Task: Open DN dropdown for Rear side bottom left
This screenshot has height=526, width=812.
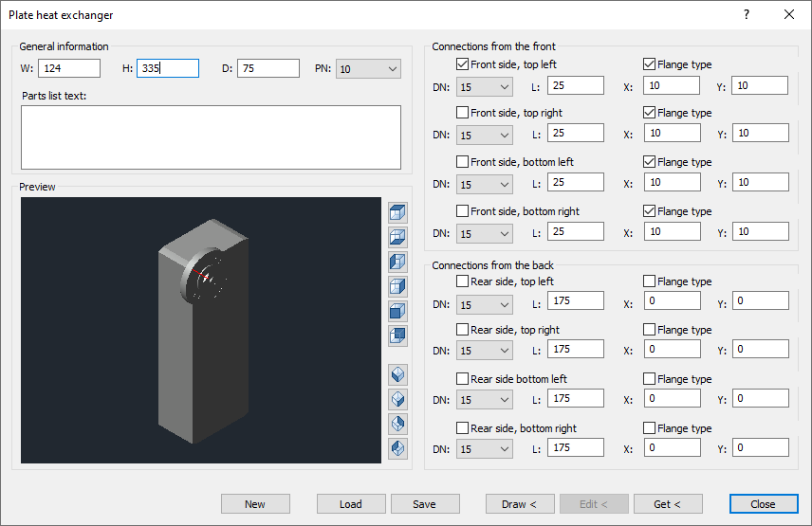Action: click(x=484, y=400)
